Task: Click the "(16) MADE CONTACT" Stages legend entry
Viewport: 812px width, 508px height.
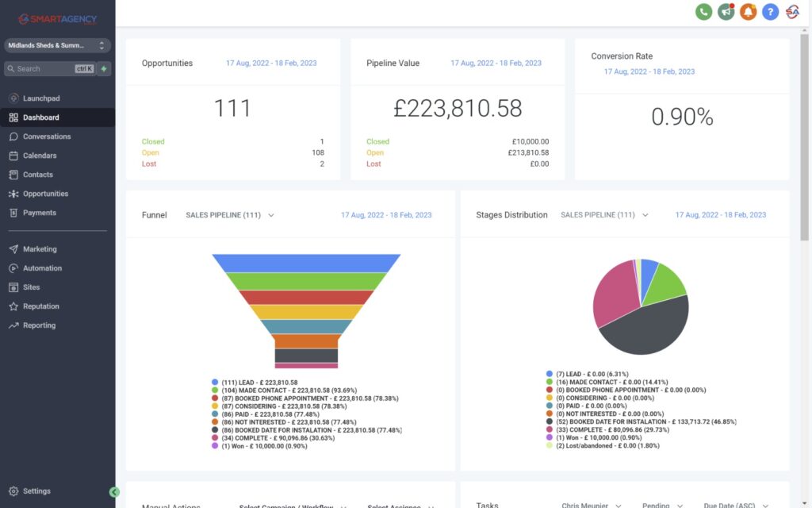Action: [612, 382]
